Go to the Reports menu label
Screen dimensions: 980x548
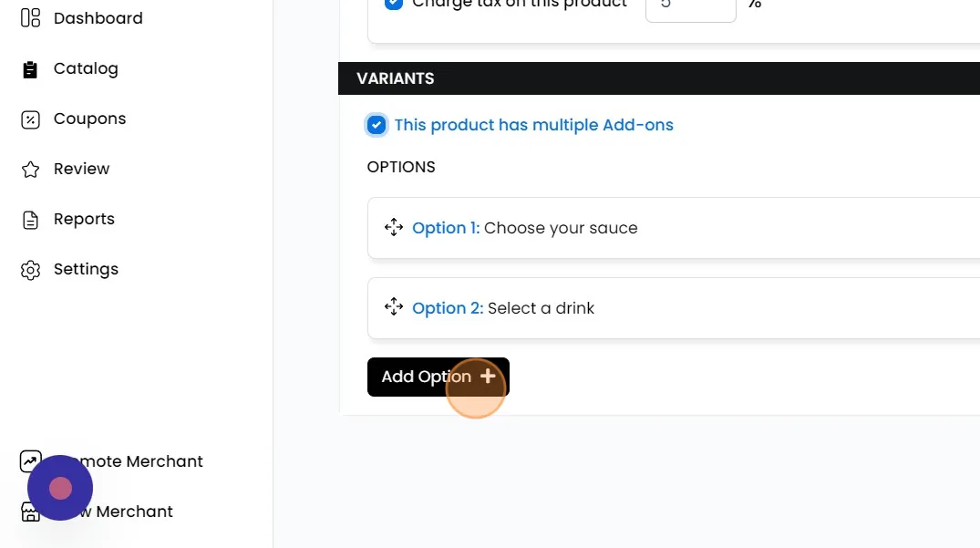point(84,219)
